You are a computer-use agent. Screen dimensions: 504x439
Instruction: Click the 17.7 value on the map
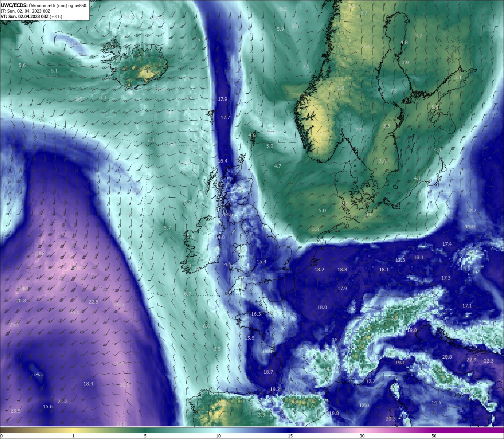pos(225,117)
